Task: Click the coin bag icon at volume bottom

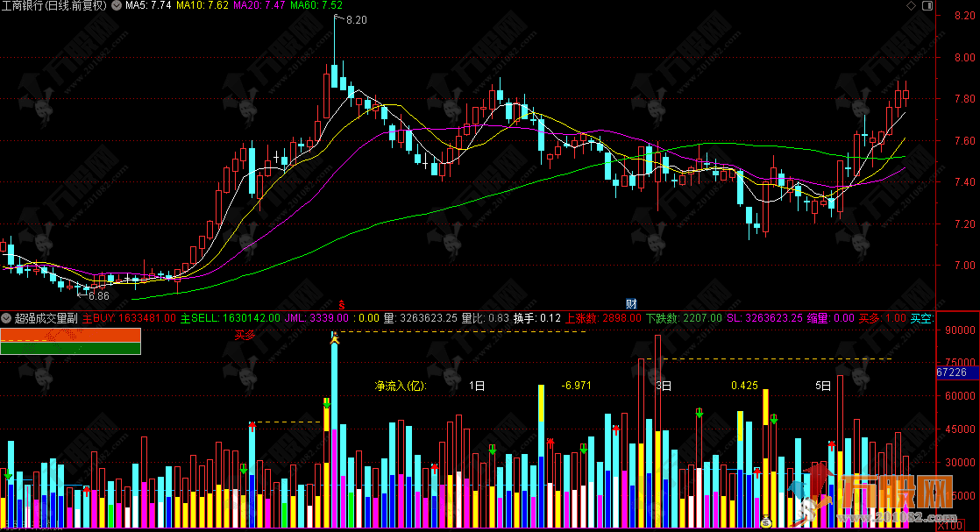Action: 766,521
